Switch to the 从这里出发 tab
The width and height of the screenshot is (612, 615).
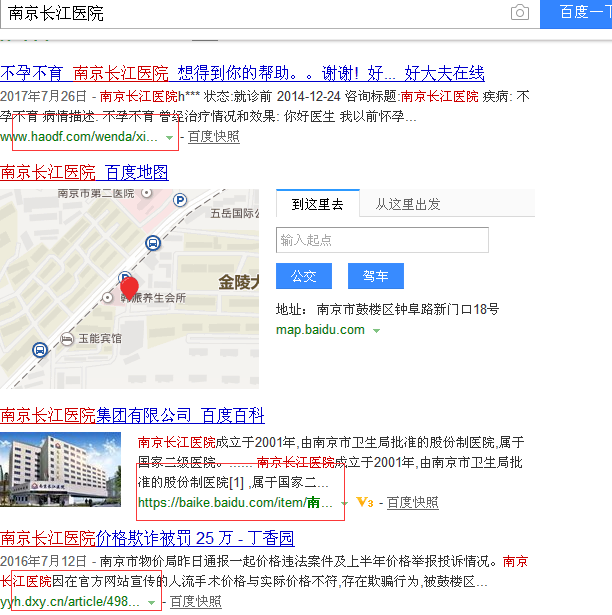pyautogui.click(x=407, y=204)
